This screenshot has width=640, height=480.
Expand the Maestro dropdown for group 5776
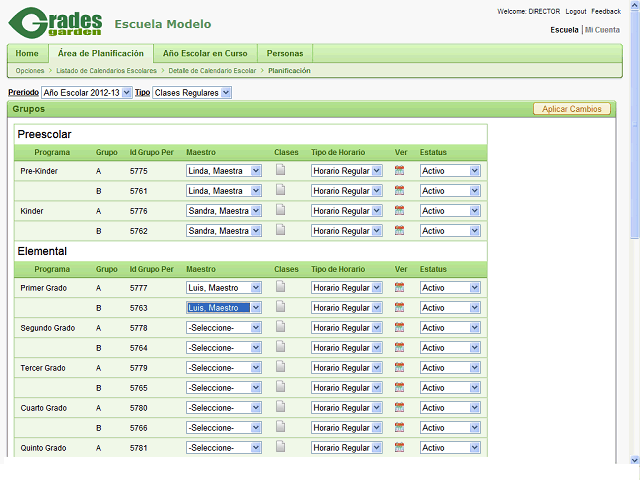coord(224,211)
